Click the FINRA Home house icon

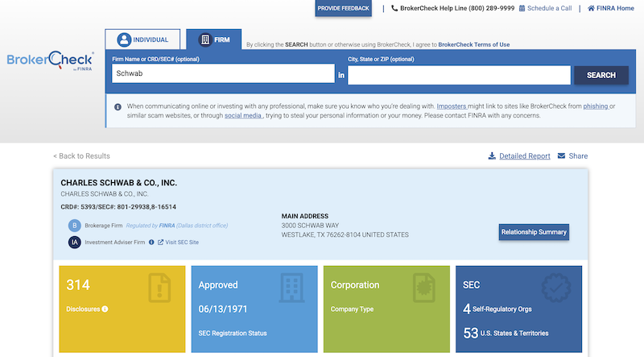(591, 9)
